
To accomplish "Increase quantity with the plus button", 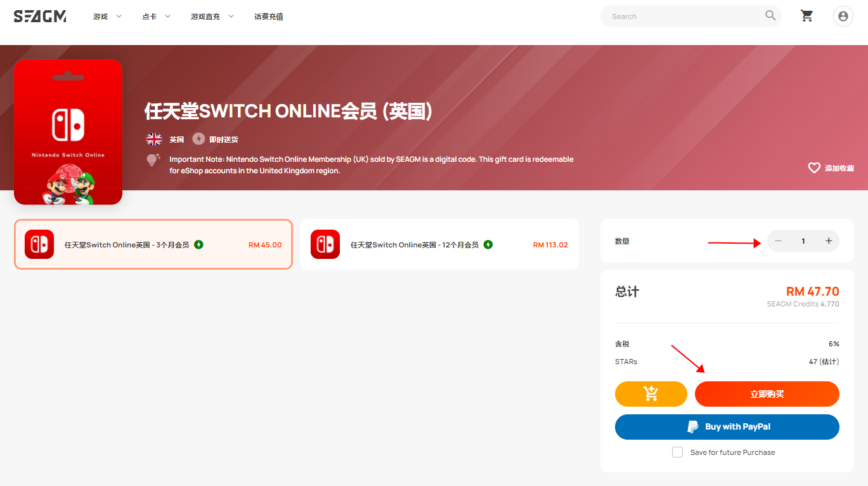I will 829,241.
